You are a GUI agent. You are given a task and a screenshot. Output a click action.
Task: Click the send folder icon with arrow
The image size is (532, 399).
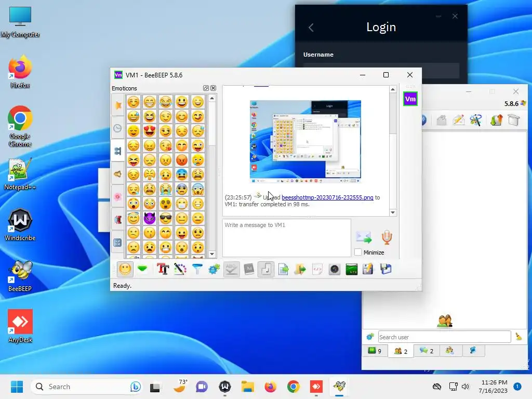click(x=300, y=270)
